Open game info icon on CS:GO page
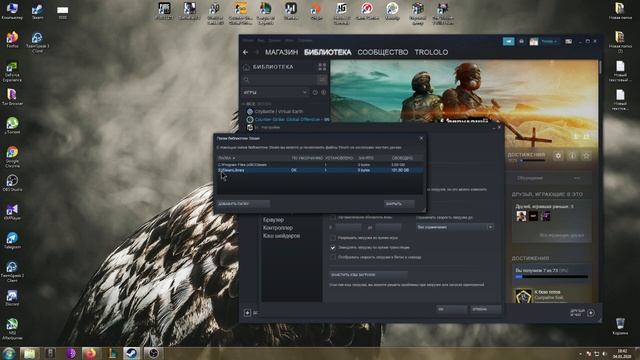Image resolution: width=640 pixels, height=360 pixels. click(572, 156)
